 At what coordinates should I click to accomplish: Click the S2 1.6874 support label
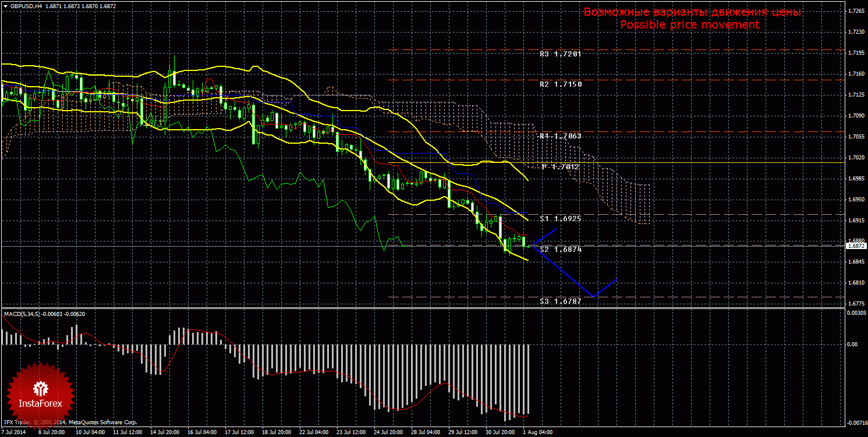tap(560, 249)
